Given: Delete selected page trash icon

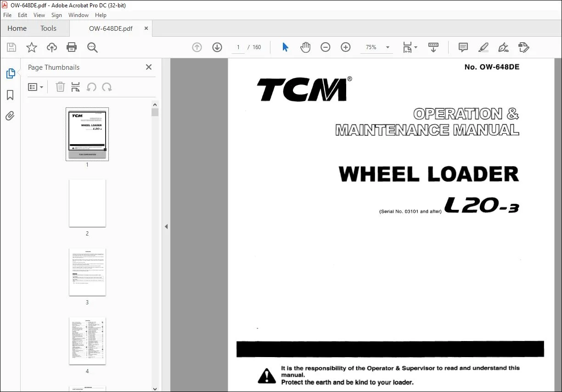Looking at the screenshot, I should 60,87.
